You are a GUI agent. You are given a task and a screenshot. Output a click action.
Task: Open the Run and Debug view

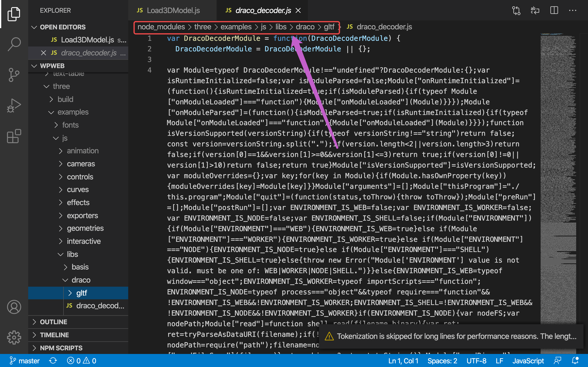(x=14, y=106)
